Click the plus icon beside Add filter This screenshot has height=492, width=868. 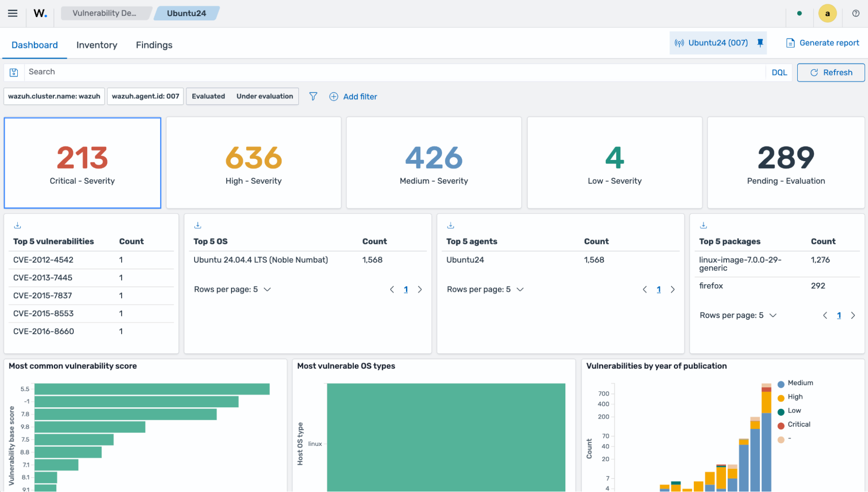coord(333,96)
